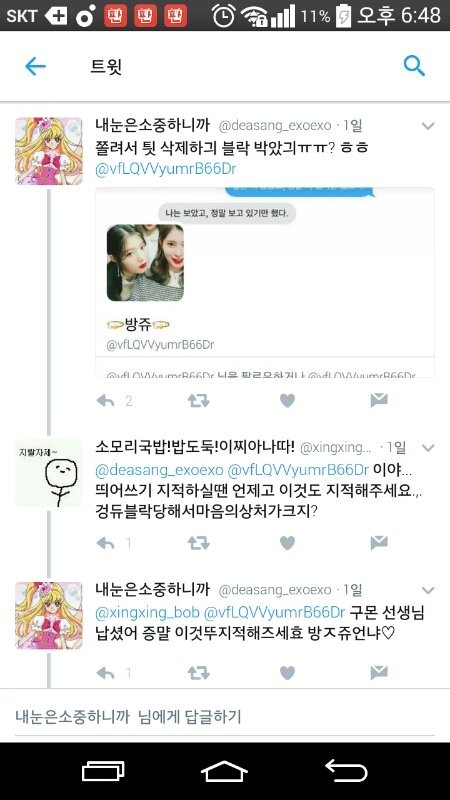Tap the reply field 님에게 답글하기
This screenshot has width=450, height=800.
tap(224, 716)
